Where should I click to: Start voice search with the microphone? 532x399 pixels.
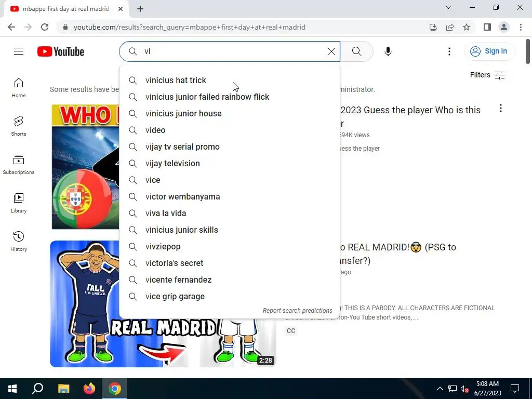[388, 51]
